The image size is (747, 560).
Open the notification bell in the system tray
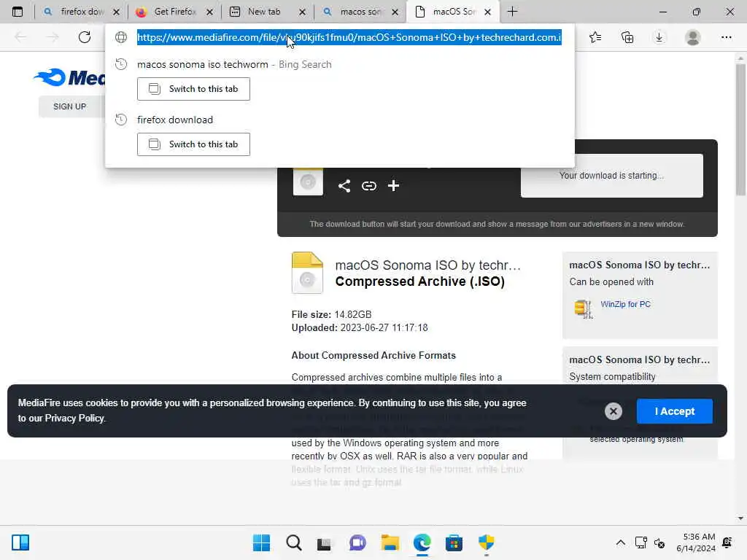coord(727,542)
